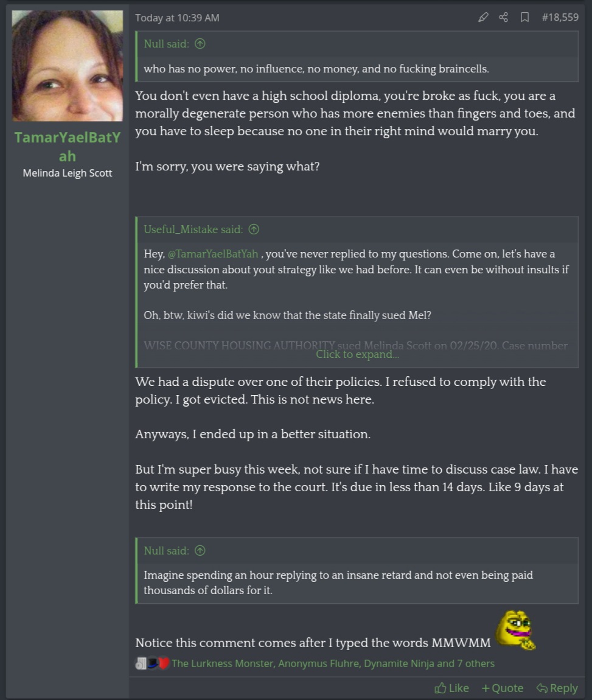
Task: Open the user avatar photo
Action: click(68, 66)
